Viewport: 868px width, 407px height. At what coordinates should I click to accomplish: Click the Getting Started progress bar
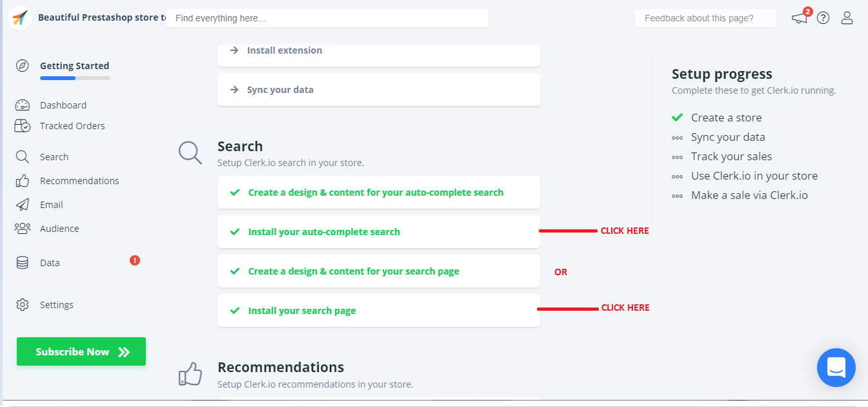(x=75, y=78)
